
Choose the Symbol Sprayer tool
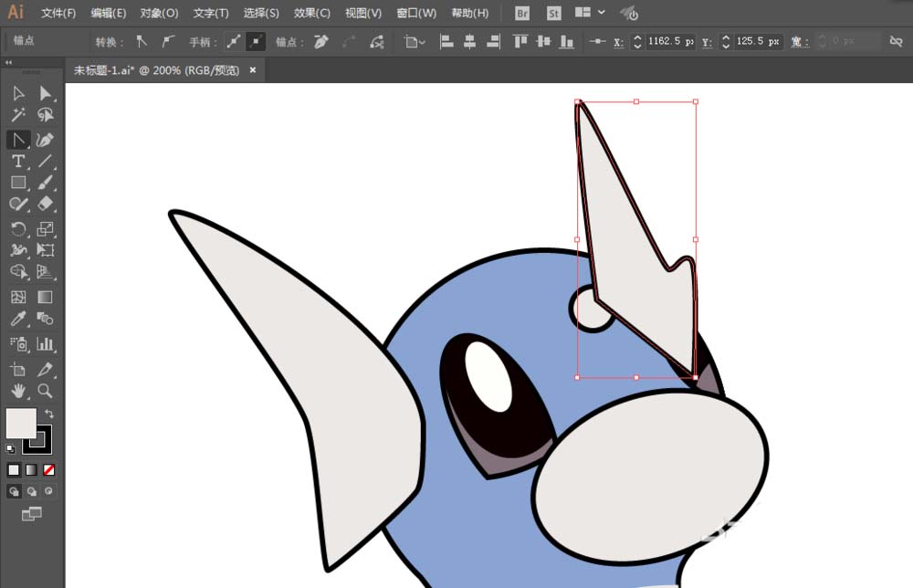18,343
